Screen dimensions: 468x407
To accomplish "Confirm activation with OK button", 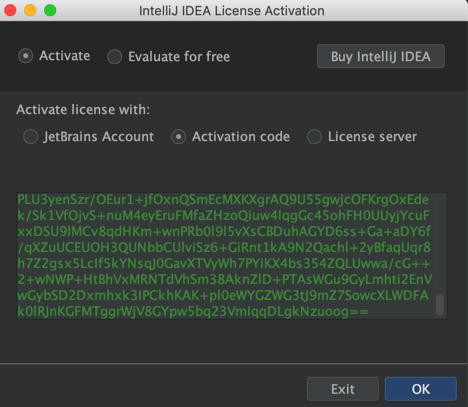I will pos(421,389).
